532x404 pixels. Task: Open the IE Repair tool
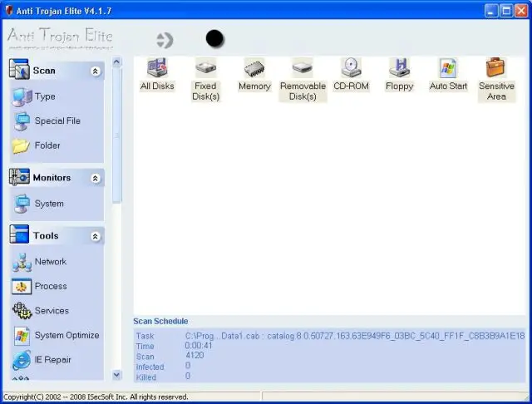[x=42, y=360]
